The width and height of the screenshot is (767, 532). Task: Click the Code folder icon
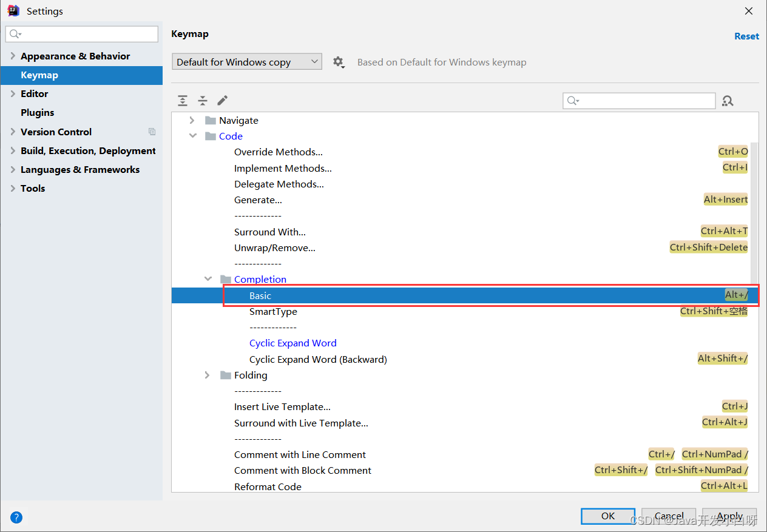coord(211,136)
